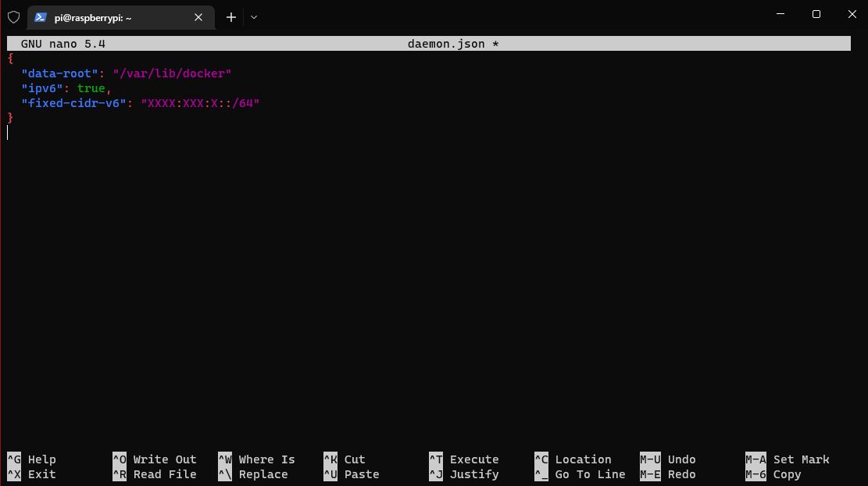Click the opening curly brace line
868x486 pixels.
click(x=10, y=58)
